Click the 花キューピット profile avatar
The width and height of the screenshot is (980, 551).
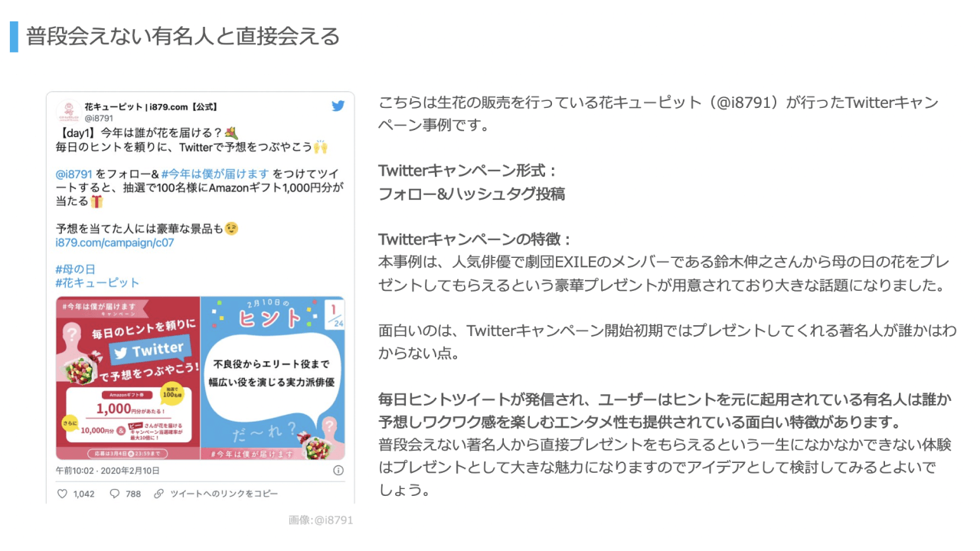pyautogui.click(x=68, y=112)
